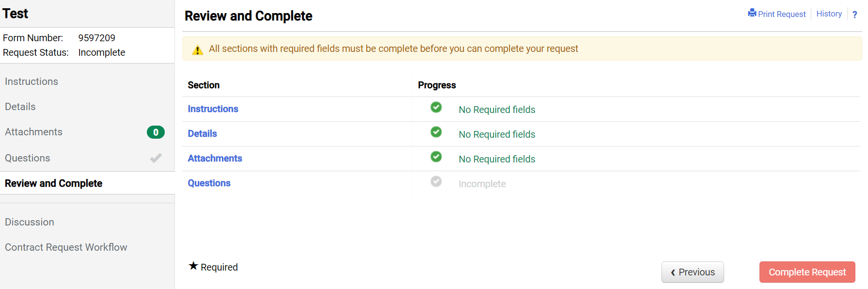Click the printer icon beside Print Request
This screenshot has width=868, height=289.
click(x=752, y=13)
